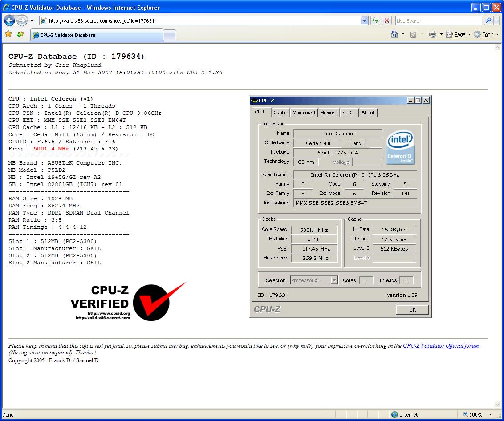Switch to the Cache tab in CPU-Z
Screen dimensions: 504x421
[280, 113]
